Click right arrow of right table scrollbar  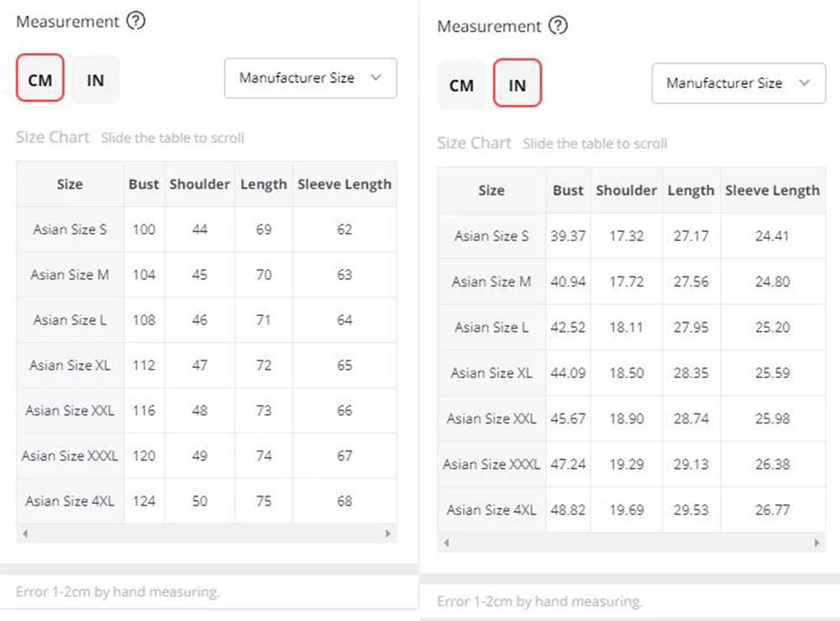click(x=816, y=543)
